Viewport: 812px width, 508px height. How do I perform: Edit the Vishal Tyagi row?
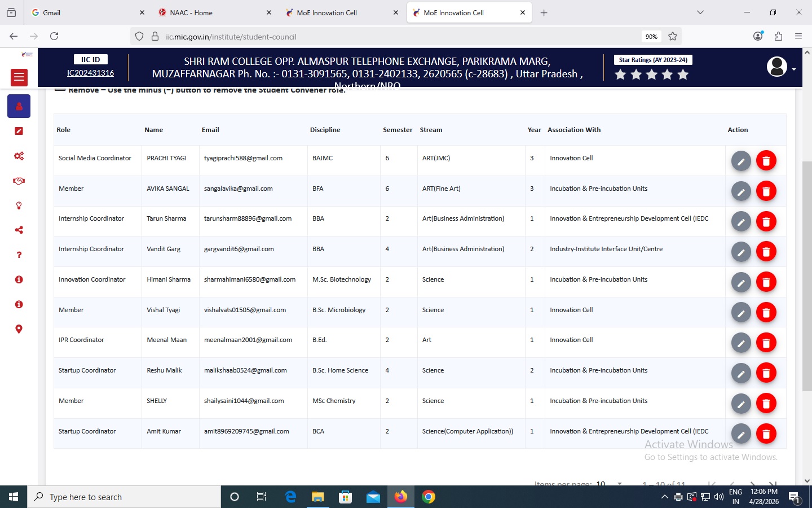tap(741, 313)
